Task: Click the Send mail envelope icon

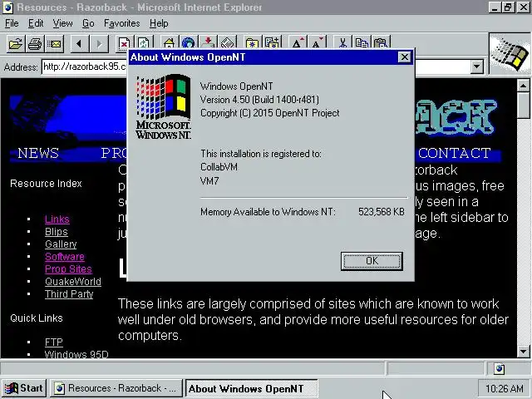Action: (54, 44)
